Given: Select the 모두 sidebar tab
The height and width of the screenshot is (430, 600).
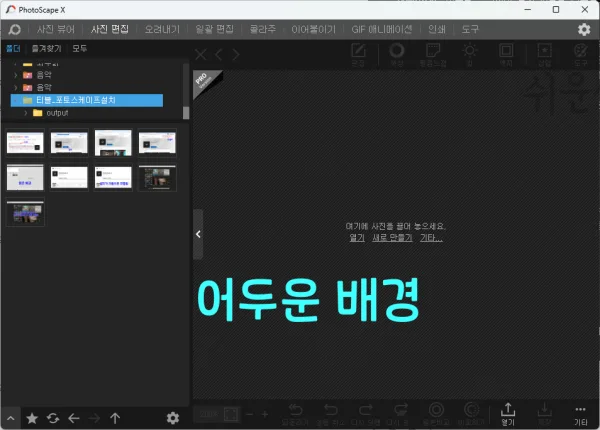Looking at the screenshot, I should (80, 49).
